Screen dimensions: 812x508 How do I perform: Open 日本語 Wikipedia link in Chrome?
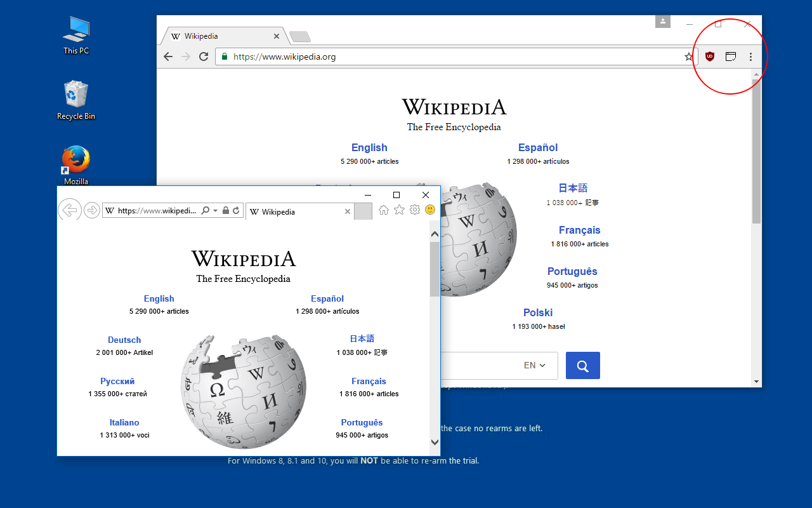[x=573, y=188]
